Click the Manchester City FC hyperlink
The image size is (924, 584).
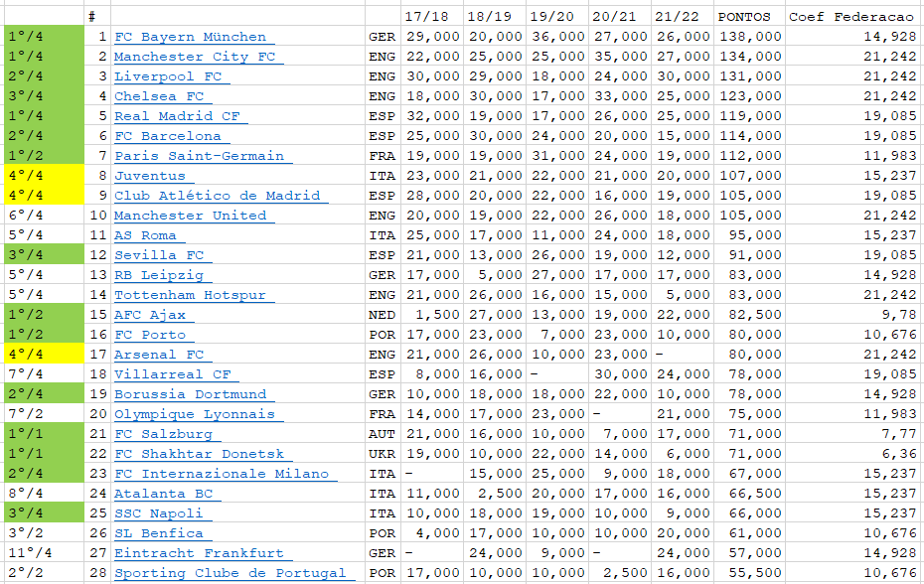coord(194,57)
